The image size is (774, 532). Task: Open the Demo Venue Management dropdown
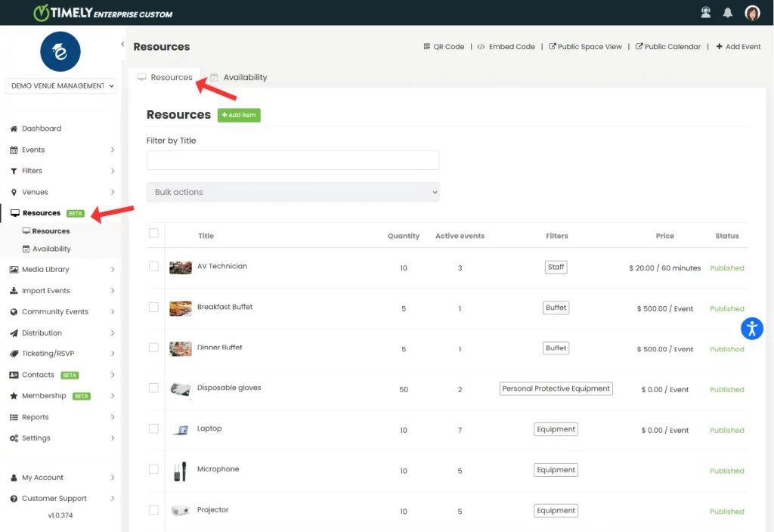60,86
